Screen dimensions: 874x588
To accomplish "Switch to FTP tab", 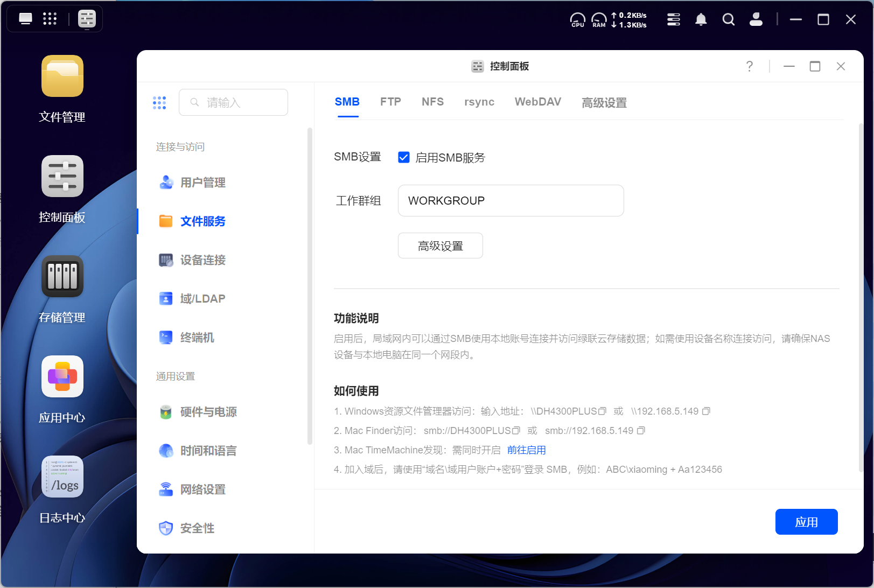I will click(x=390, y=102).
